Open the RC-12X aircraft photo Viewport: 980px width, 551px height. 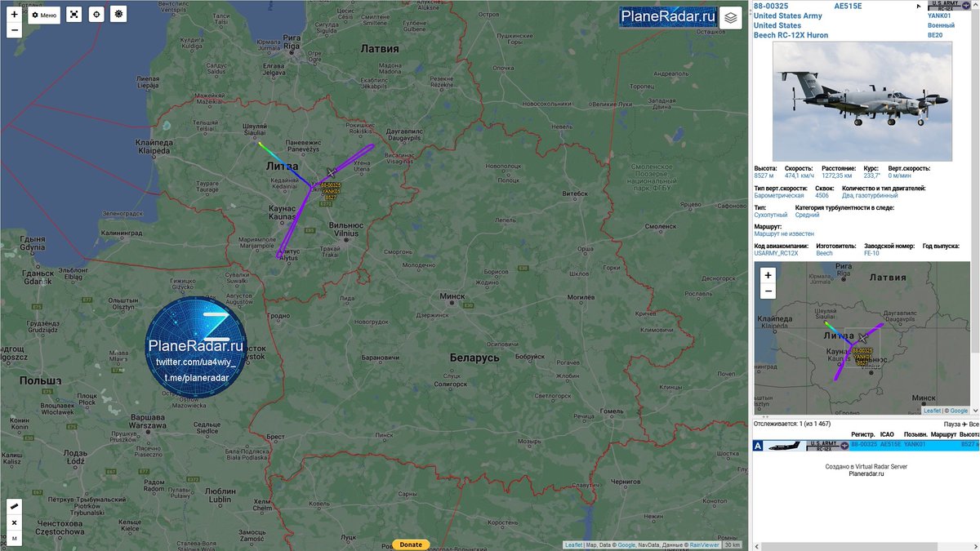tap(862, 101)
